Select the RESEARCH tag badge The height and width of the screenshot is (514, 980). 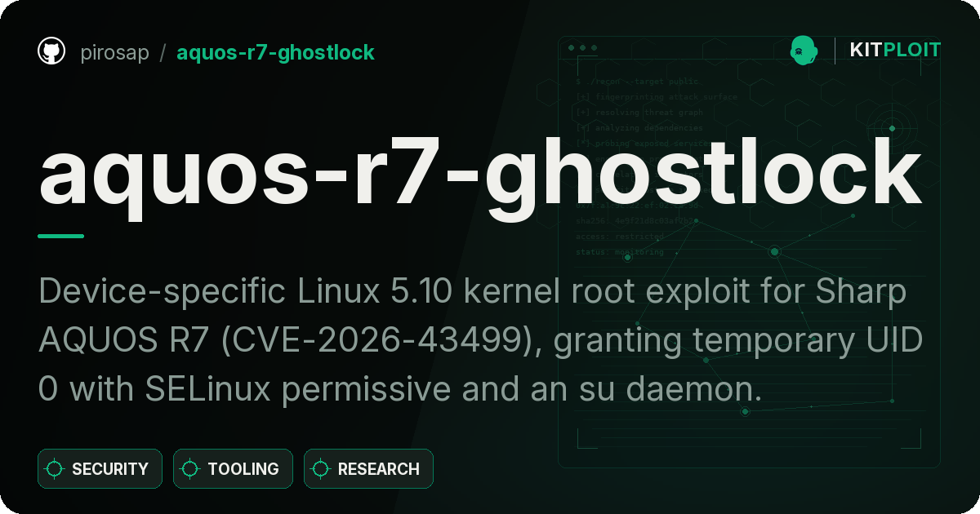click(368, 469)
